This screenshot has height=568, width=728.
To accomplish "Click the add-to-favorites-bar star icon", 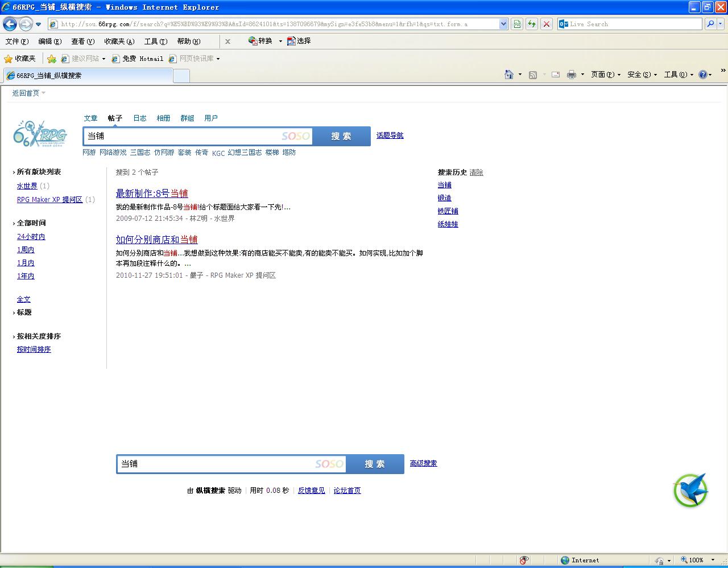I will coord(52,59).
